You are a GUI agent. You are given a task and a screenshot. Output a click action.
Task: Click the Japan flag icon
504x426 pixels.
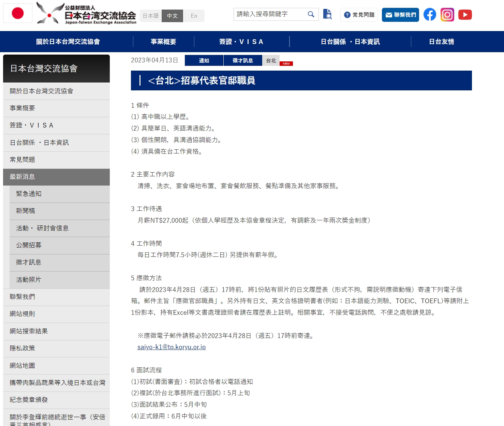[18, 13]
